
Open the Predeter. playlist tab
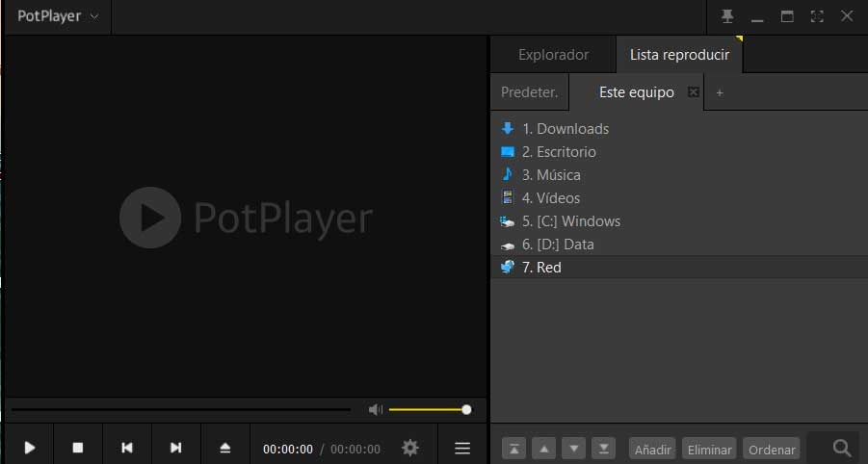tap(529, 92)
